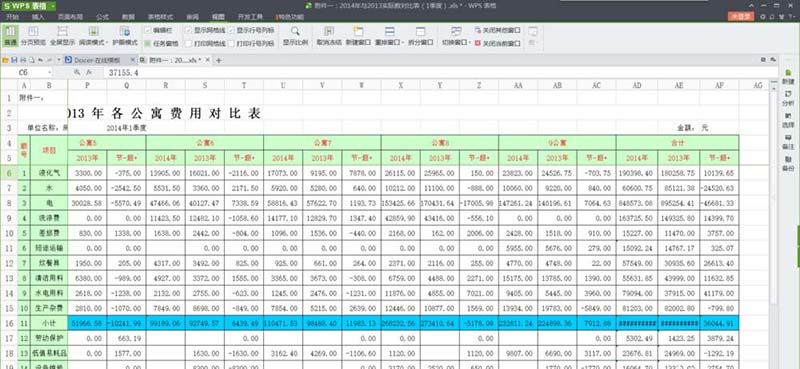Click the 取消冻结 unfreeze panes icon
The height and width of the screenshot is (369, 800).
329,36
